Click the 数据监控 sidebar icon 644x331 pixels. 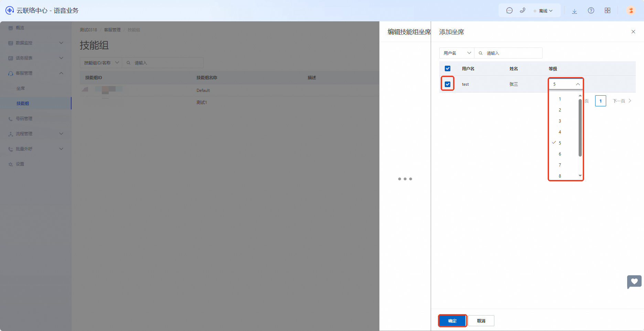coord(11,43)
